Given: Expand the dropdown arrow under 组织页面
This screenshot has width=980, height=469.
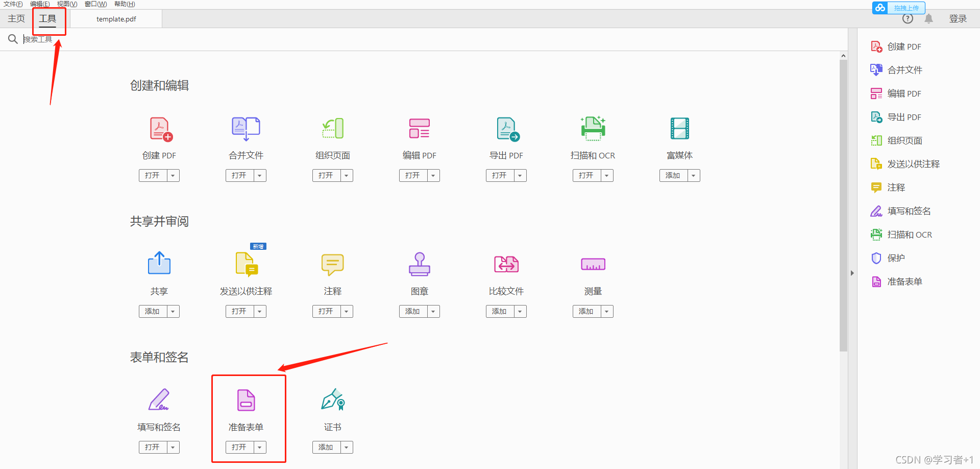Looking at the screenshot, I should 347,176.
